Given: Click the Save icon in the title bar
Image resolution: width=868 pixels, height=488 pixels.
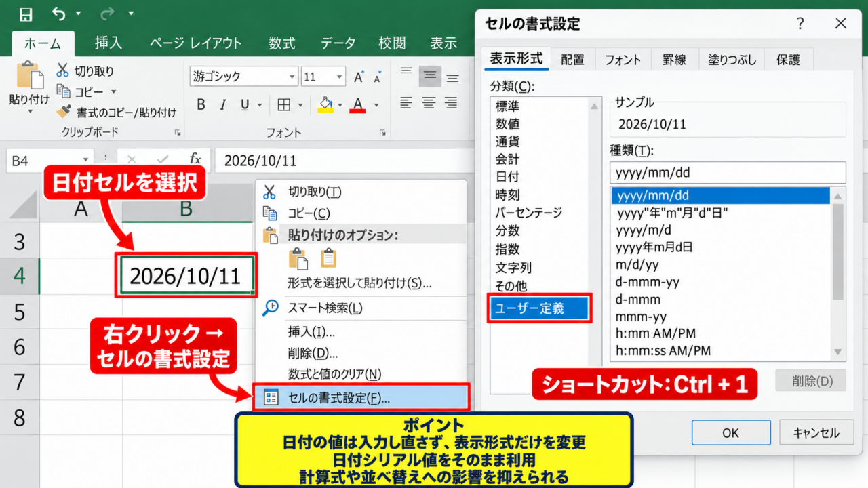Looking at the screenshot, I should tap(25, 14).
